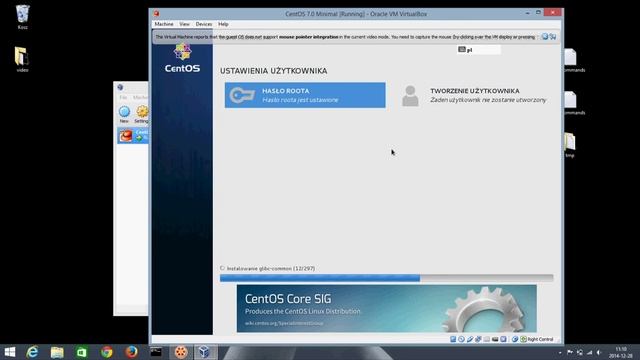Dismiss the mouse integration notification
The image size is (640, 360).
[545, 37]
